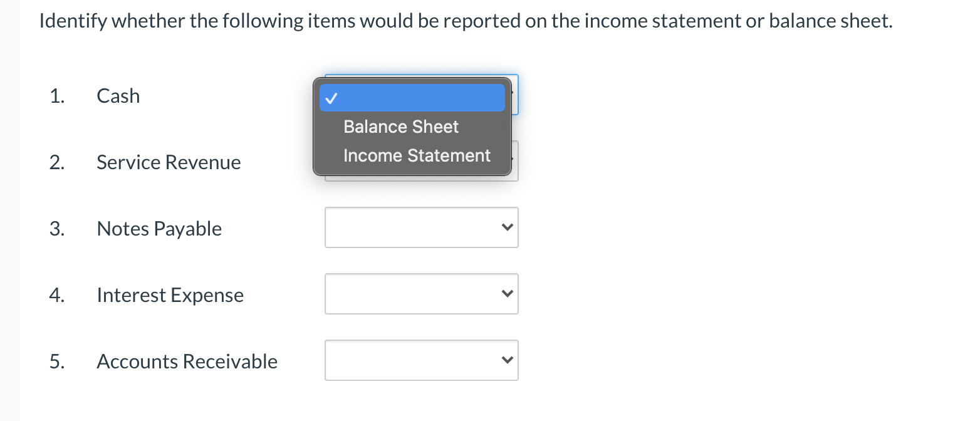Image resolution: width=980 pixels, height=421 pixels.
Task: Click the checkmark in the highlighted dropdown row
Action: [x=333, y=97]
